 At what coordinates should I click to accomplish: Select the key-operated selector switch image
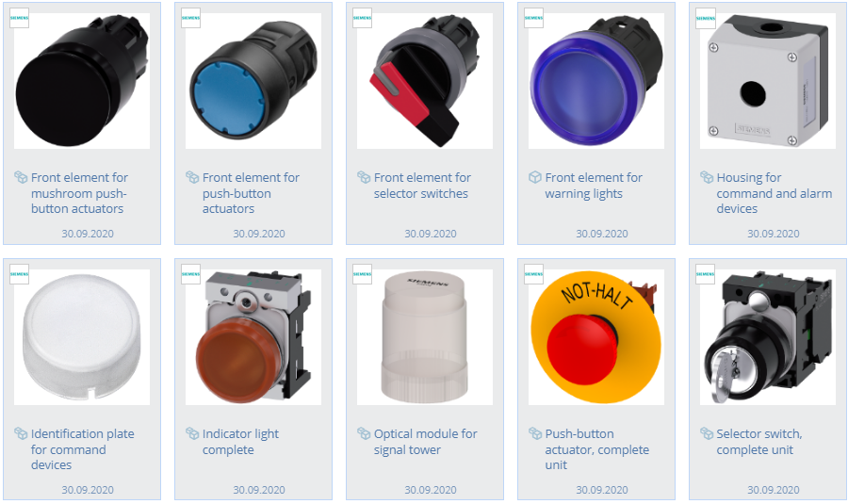[x=767, y=337]
